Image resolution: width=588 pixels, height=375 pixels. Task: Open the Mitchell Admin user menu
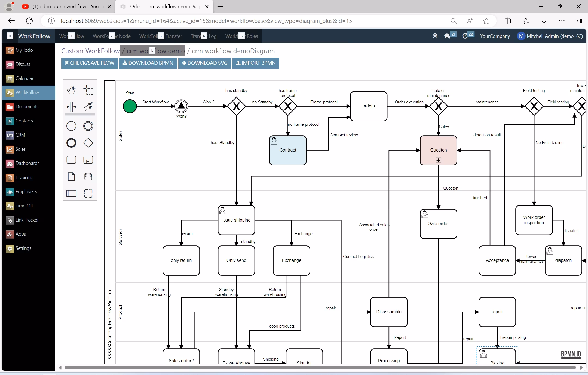(x=550, y=36)
